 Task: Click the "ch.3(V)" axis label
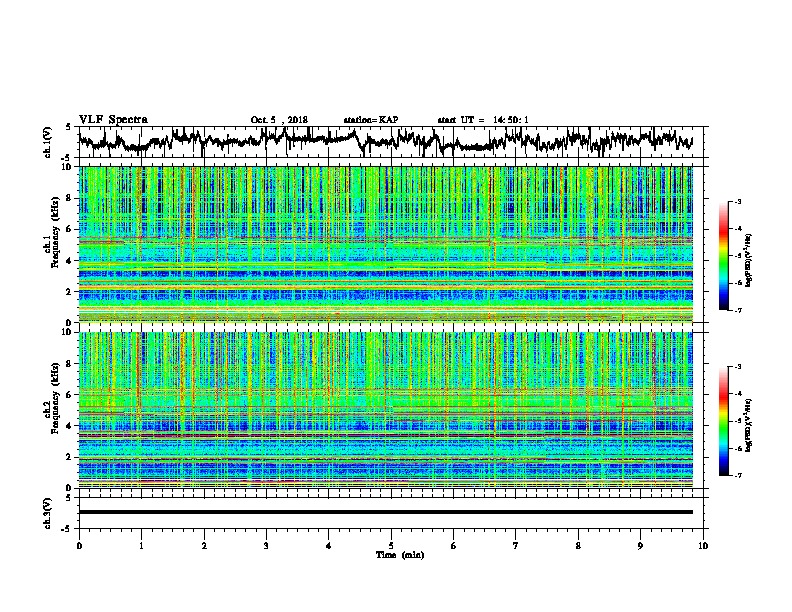point(48,513)
